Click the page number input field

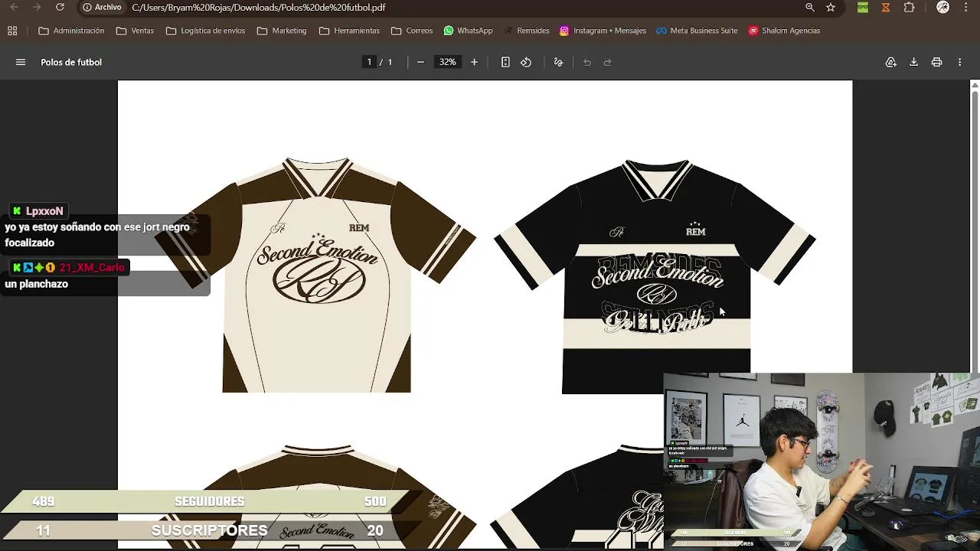(369, 62)
